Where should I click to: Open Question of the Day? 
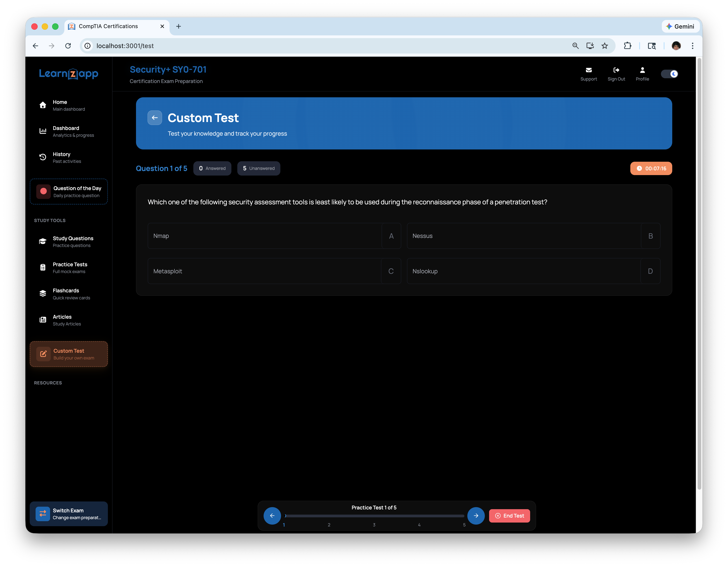coord(69,191)
